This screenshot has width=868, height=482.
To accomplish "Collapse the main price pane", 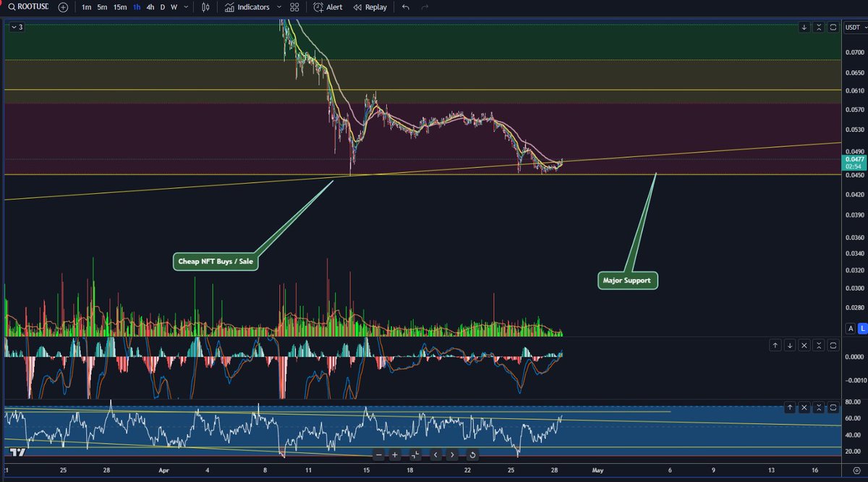I will [819, 28].
